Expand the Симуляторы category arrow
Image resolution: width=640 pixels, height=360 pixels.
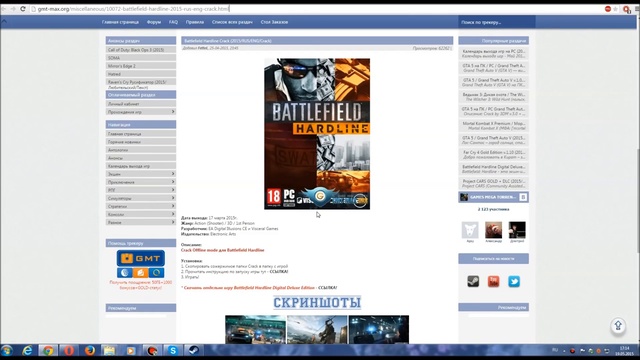(x=173, y=198)
